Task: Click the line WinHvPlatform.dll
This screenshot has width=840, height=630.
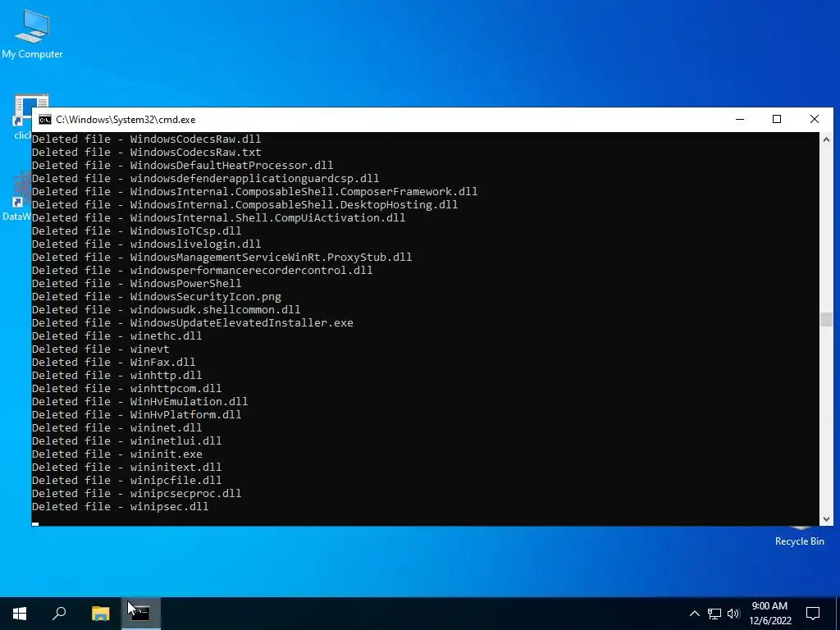Action: 137,414
